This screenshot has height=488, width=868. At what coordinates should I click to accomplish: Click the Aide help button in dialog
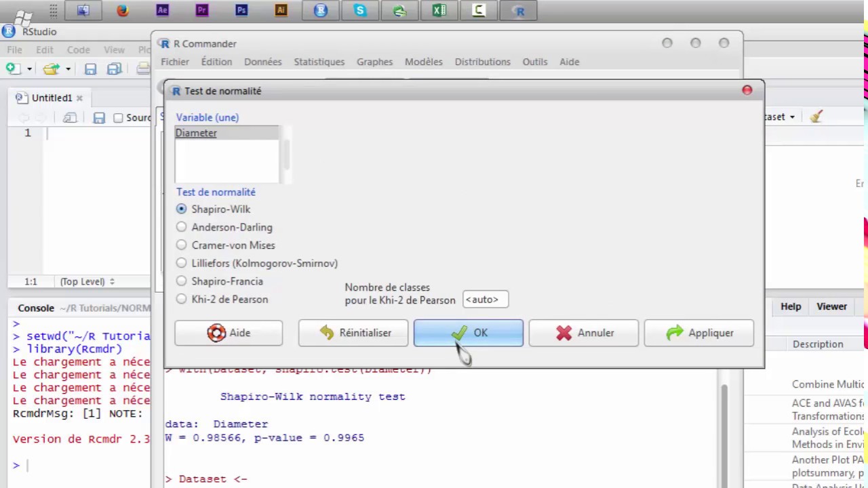click(x=229, y=333)
